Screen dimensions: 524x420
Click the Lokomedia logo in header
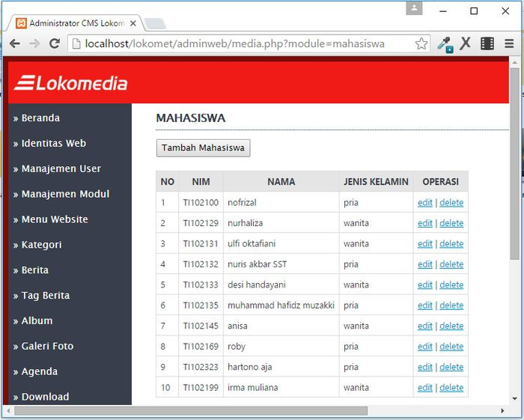[70, 83]
